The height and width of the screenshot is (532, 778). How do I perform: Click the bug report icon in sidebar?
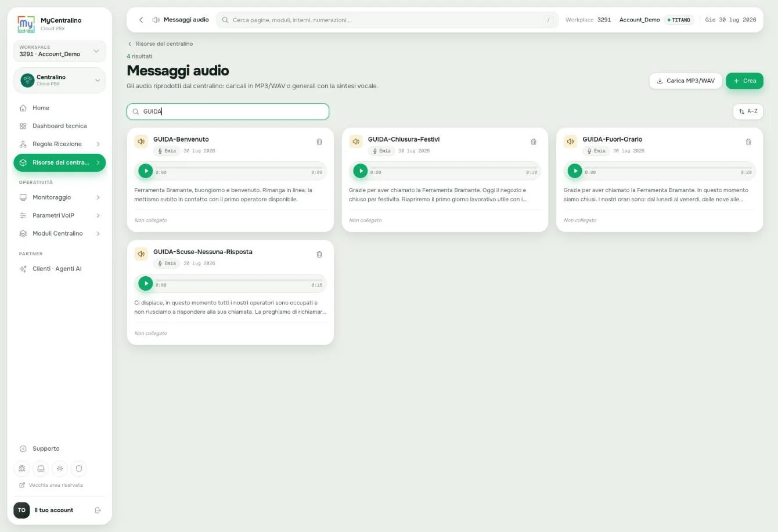point(22,468)
